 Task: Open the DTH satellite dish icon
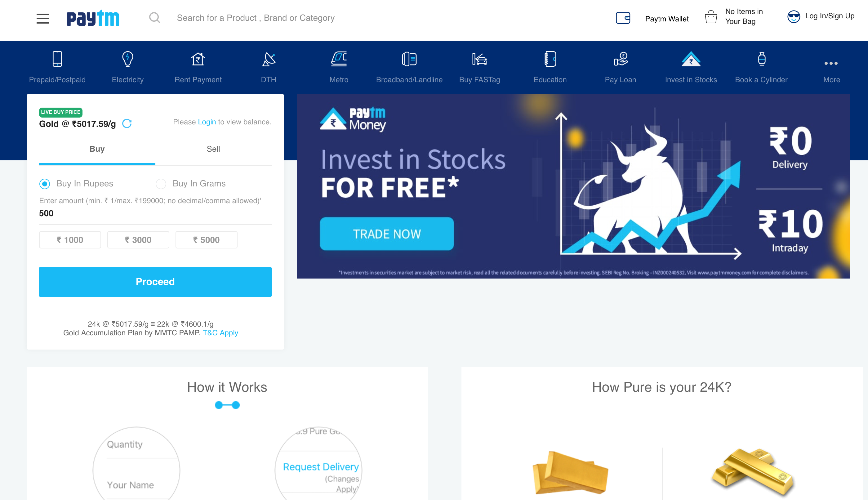pyautogui.click(x=269, y=59)
